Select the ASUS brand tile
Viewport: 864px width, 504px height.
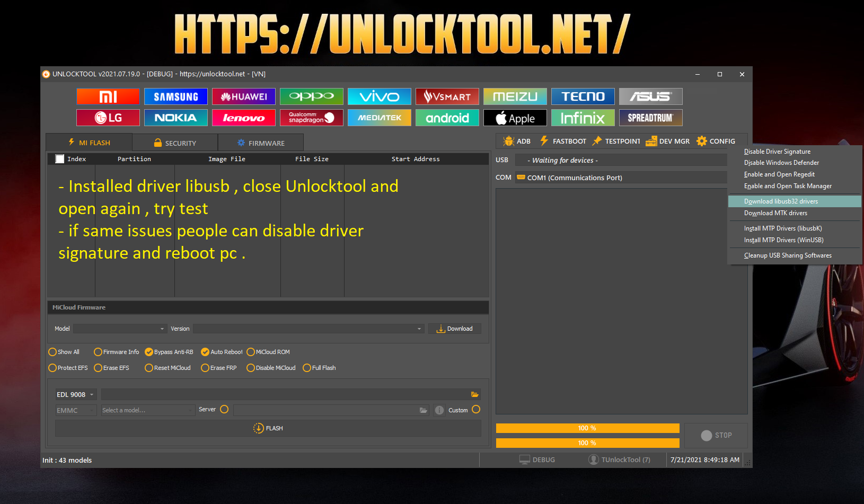click(651, 96)
